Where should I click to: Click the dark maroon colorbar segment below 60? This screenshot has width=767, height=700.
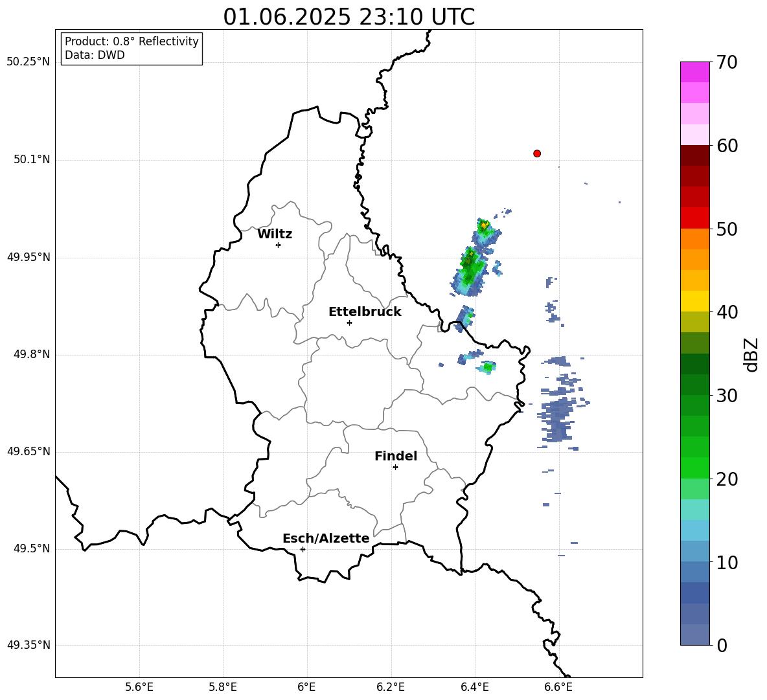694,155
